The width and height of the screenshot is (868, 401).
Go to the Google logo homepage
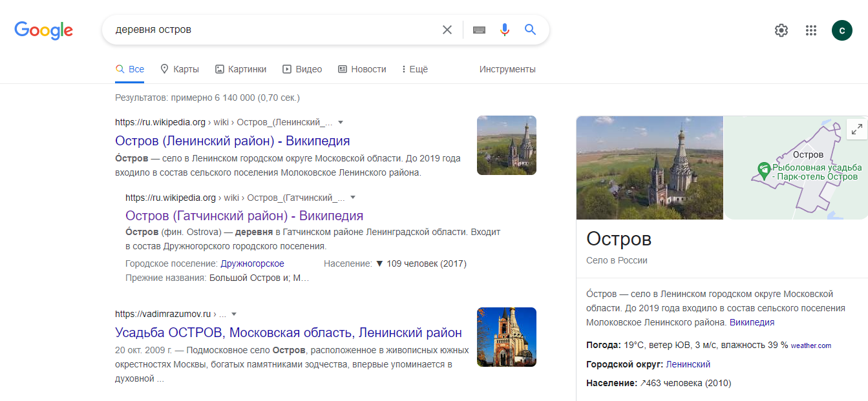44,30
